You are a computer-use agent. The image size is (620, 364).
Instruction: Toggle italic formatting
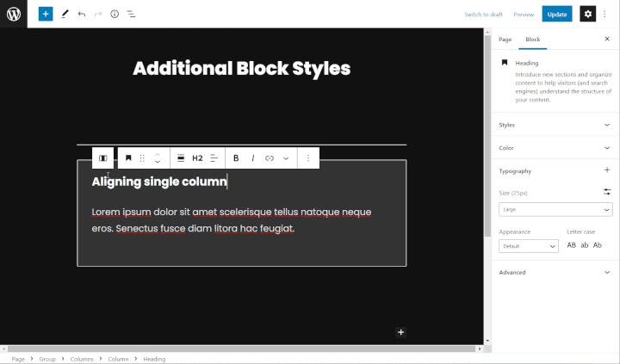click(x=252, y=158)
